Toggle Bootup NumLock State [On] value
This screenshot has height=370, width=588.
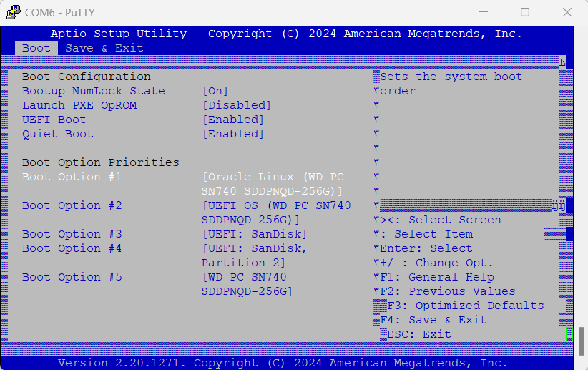[x=215, y=91]
